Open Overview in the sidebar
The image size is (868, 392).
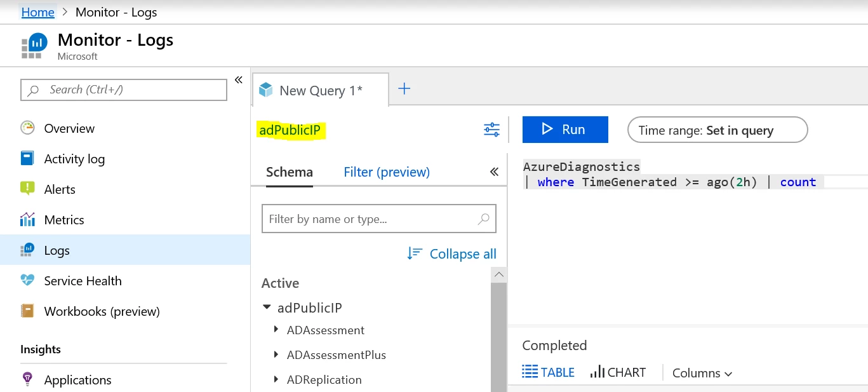click(69, 128)
